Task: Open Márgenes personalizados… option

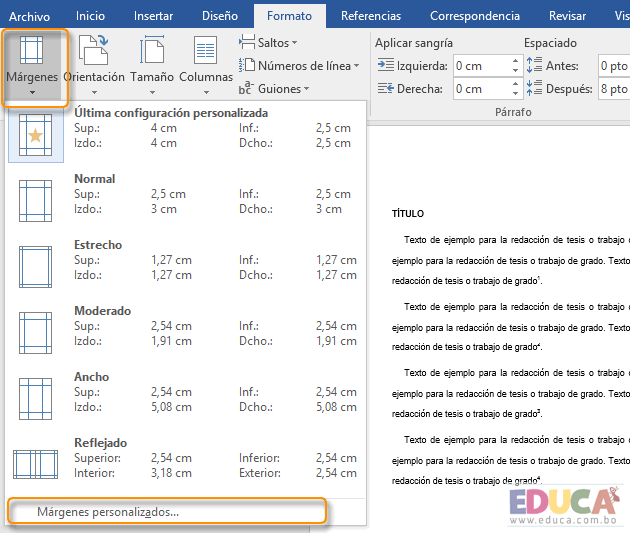Action: point(167,512)
